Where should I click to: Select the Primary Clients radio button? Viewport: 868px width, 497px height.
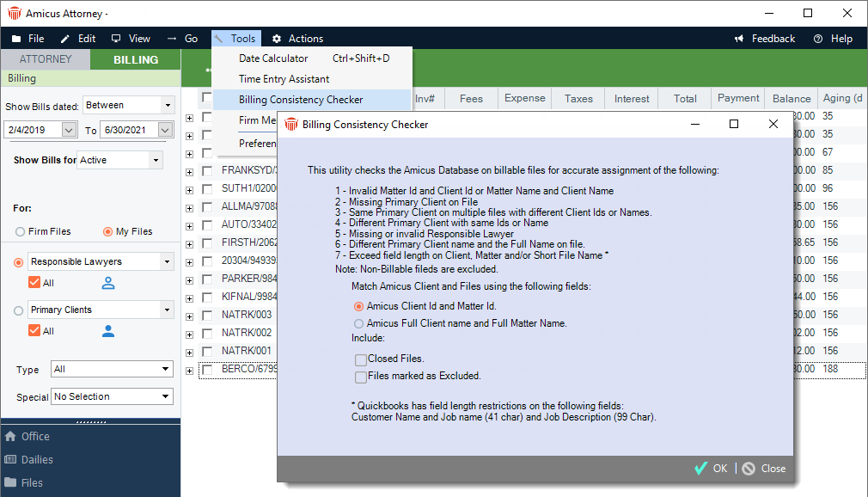[18, 310]
